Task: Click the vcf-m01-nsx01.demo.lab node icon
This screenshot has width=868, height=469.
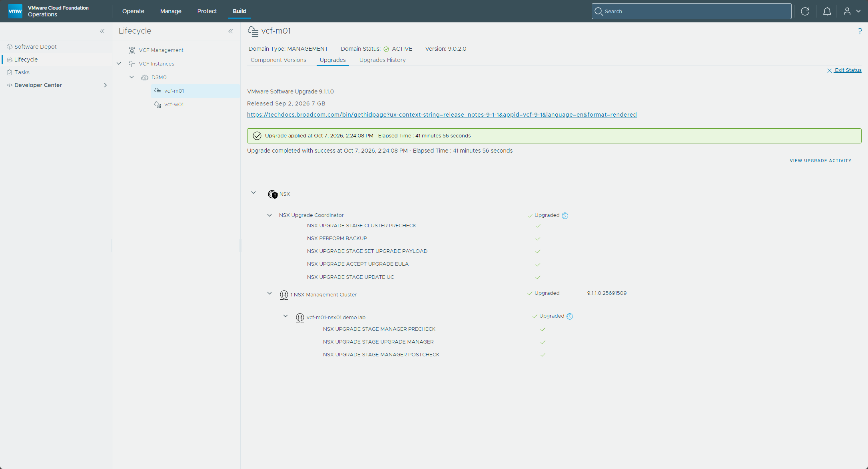Action: 300,318
